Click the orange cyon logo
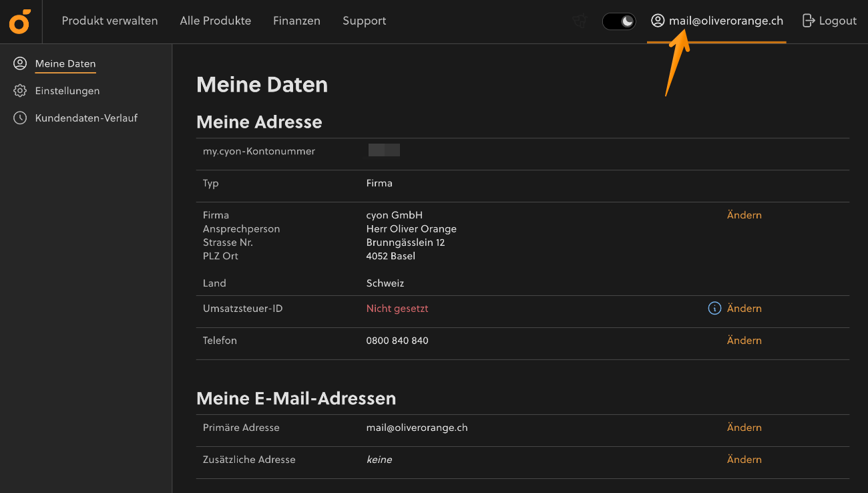Viewport: 868px width, 493px height. 19,21
